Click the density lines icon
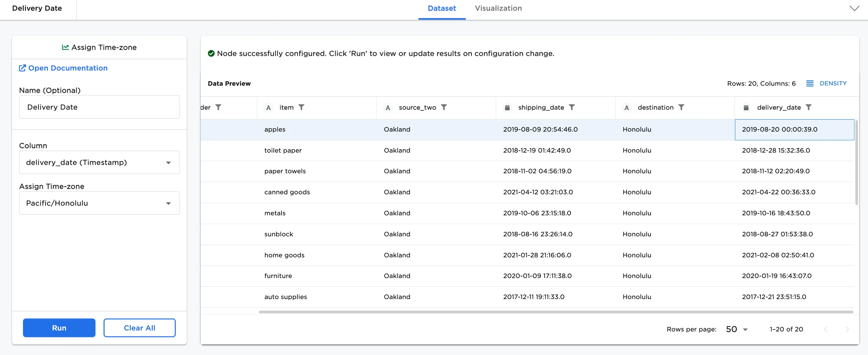The height and width of the screenshot is (355, 868). click(x=809, y=83)
